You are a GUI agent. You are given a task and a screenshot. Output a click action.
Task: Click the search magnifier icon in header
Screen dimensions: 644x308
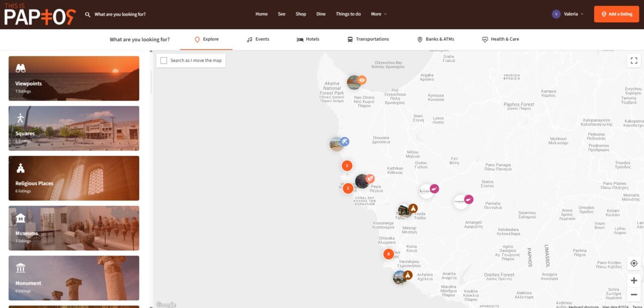88,15
